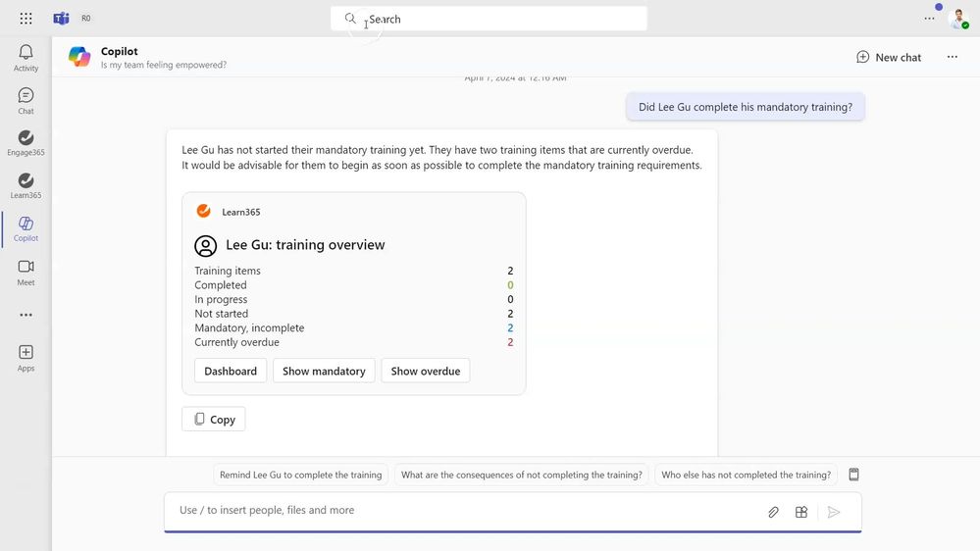
Task: Show more apps ellipsis in sidebar
Action: point(26,315)
